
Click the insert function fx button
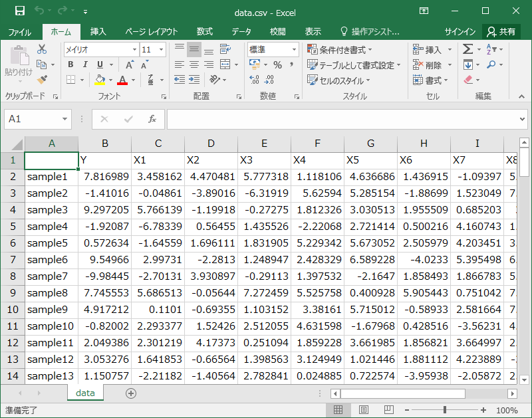pyautogui.click(x=152, y=120)
